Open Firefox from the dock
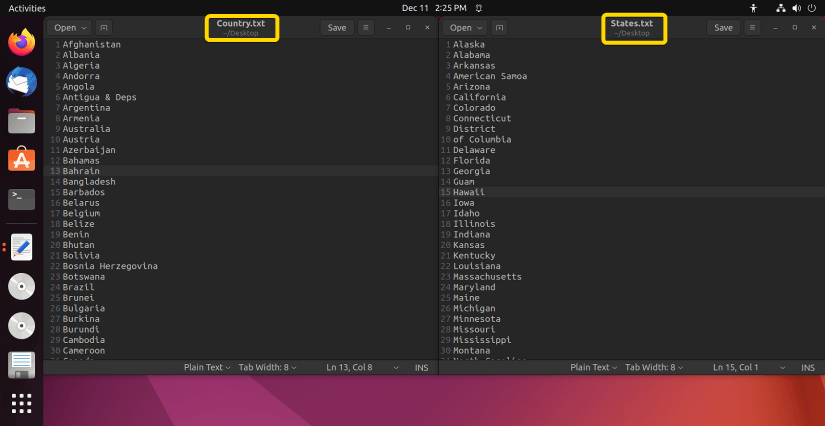 [22, 42]
